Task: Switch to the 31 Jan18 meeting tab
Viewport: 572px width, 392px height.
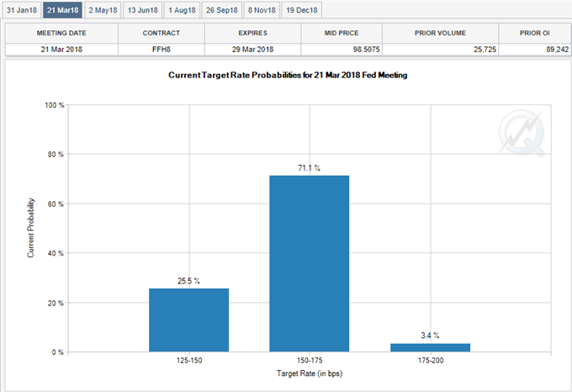Action: tap(22, 10)
